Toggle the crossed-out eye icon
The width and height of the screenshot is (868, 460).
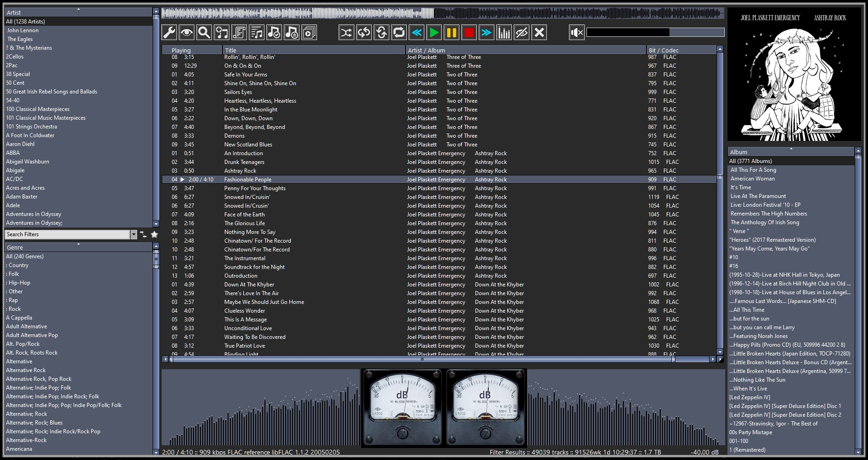pyautogui.click(x=522, y=32)
